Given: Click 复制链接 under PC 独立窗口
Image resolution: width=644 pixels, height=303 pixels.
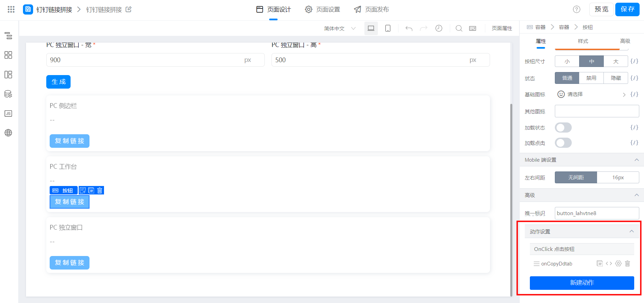Looking at the screenshot, I should coord(70,263).
